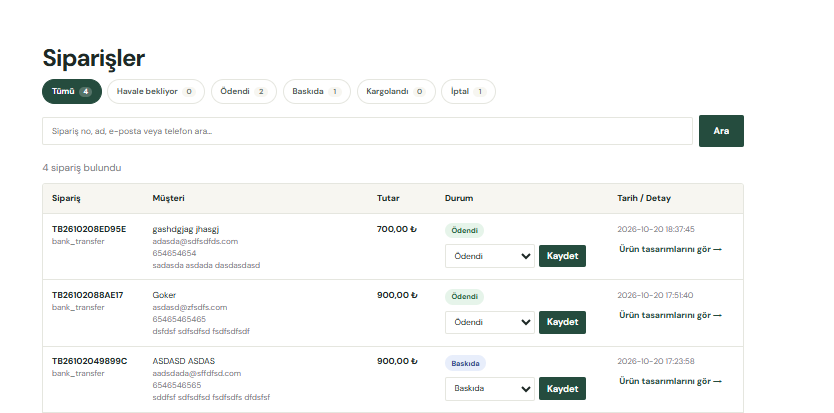Click the Tutar column header
The image size is (834, 413).
tap(388, 199)
